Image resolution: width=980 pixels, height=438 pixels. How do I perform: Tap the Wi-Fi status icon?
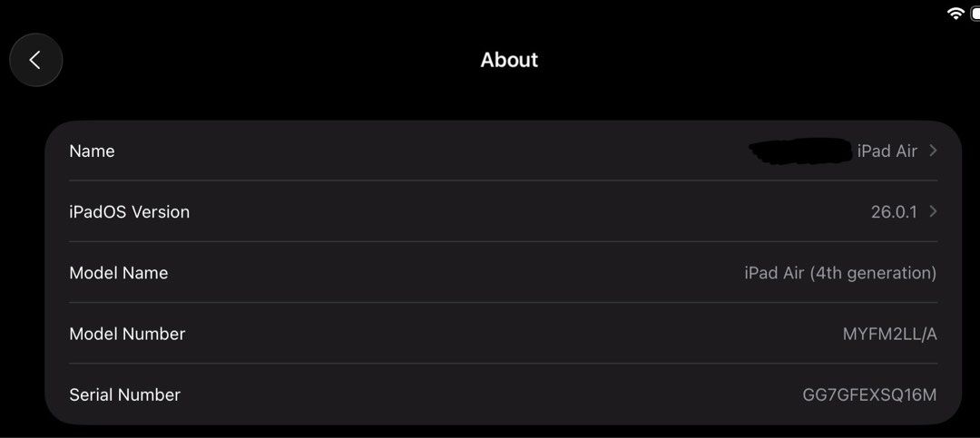click(955, 14)
